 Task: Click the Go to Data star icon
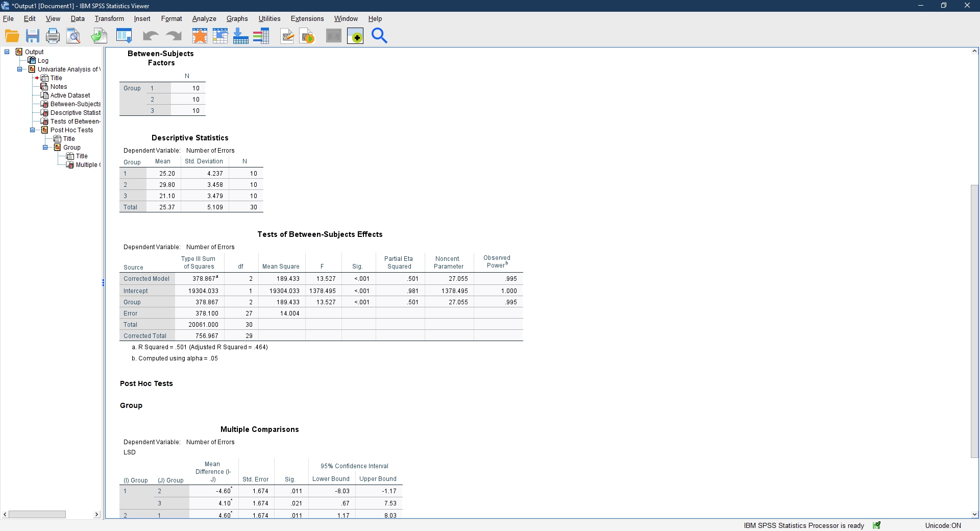(200, 36)
